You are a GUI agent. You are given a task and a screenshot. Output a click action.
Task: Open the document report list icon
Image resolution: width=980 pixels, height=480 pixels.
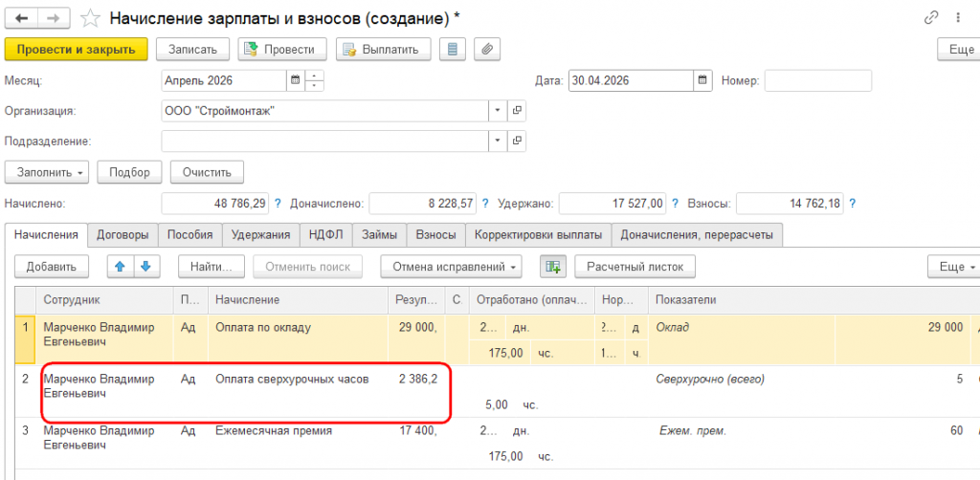[x=453, y=50]
